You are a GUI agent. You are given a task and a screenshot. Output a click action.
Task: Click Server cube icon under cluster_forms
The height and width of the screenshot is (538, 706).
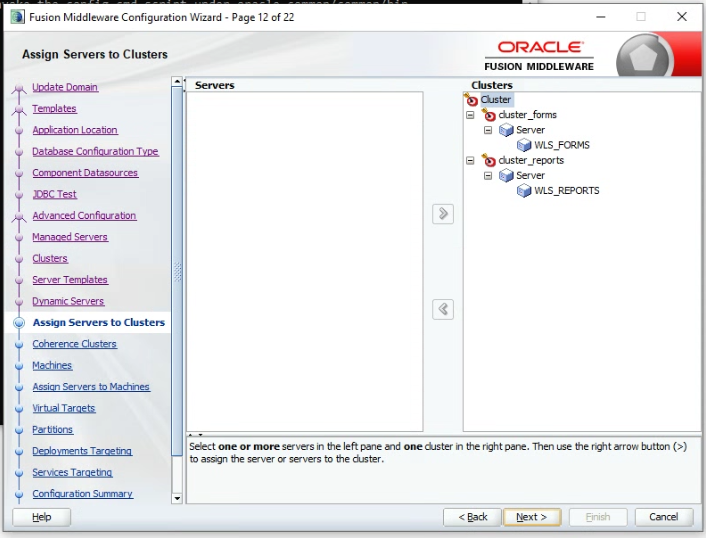(x=506, y=130)
